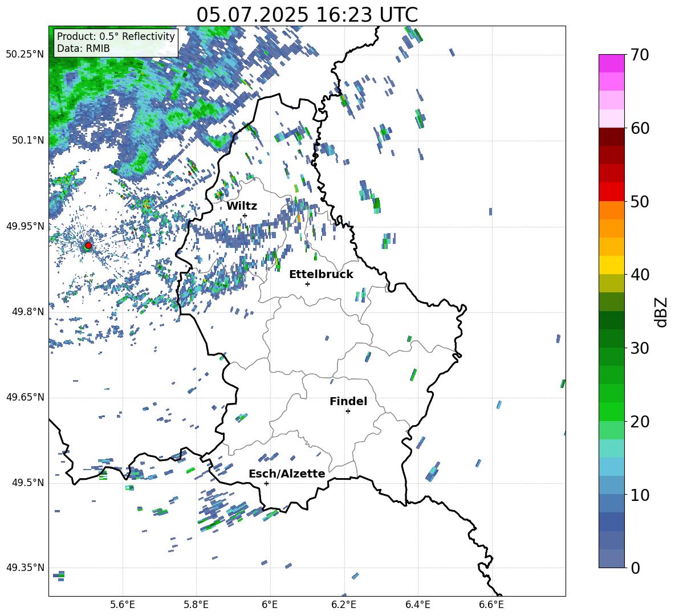
Task: Click the 6°E longitude label
Action: click(270, 605)
